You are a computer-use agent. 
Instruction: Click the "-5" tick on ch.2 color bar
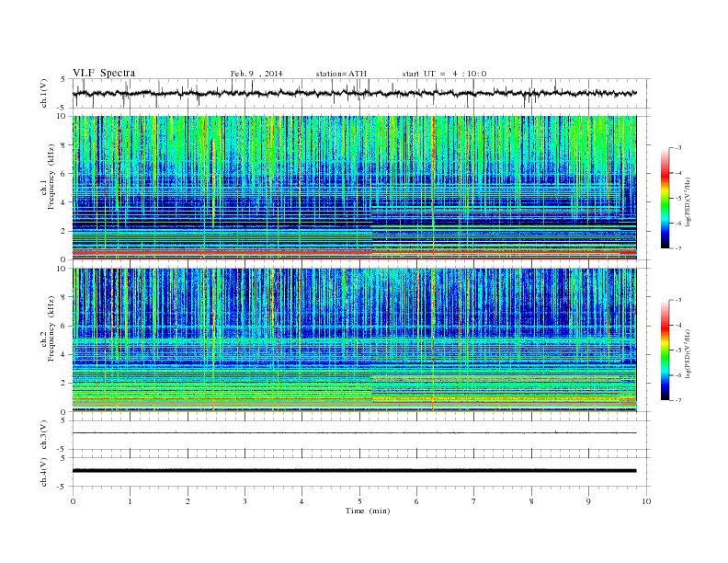click(x=678, y=350)
